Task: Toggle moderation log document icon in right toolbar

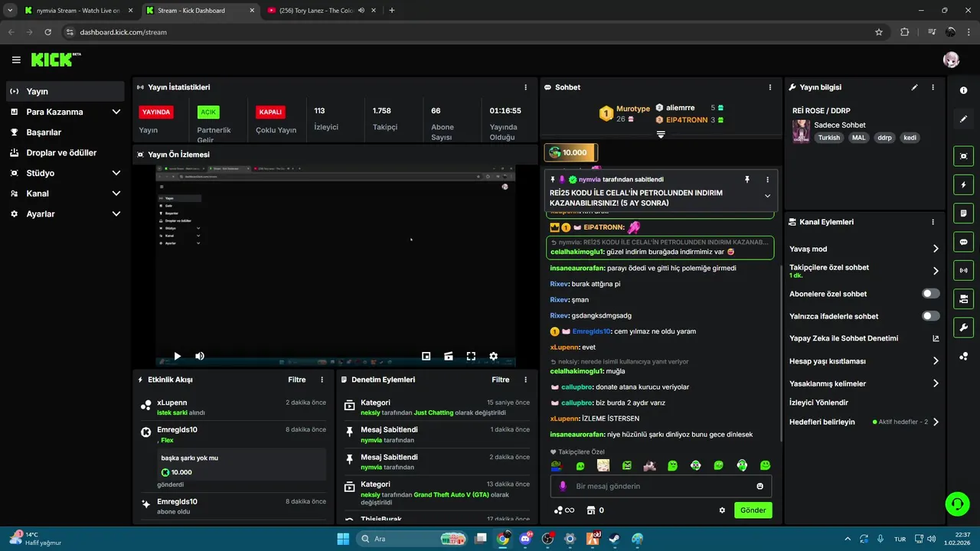Action: [963, 213]
